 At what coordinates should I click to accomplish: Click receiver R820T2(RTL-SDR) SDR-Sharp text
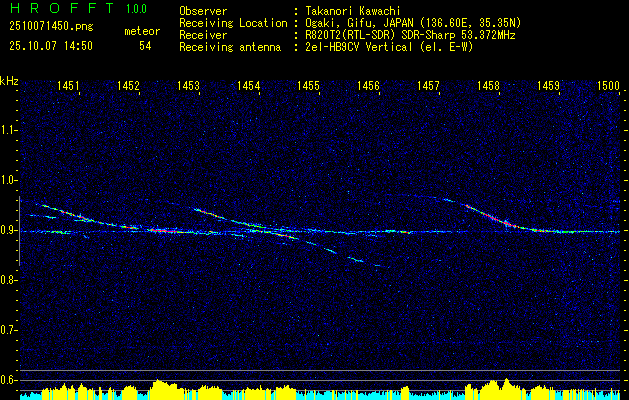411,35
